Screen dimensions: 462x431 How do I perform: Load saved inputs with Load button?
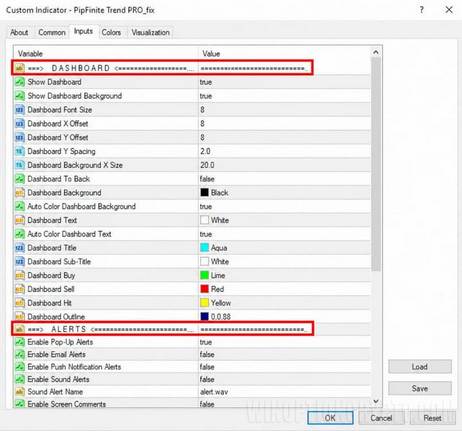(x=420, y=367)
